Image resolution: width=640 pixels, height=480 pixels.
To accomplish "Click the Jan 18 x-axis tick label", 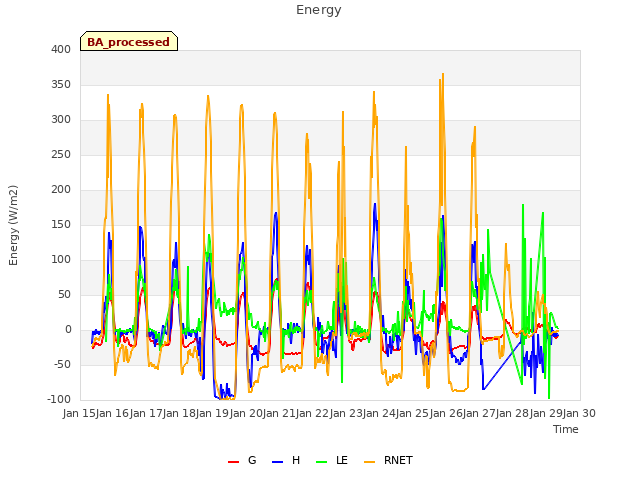I will (x=179, y=413).
